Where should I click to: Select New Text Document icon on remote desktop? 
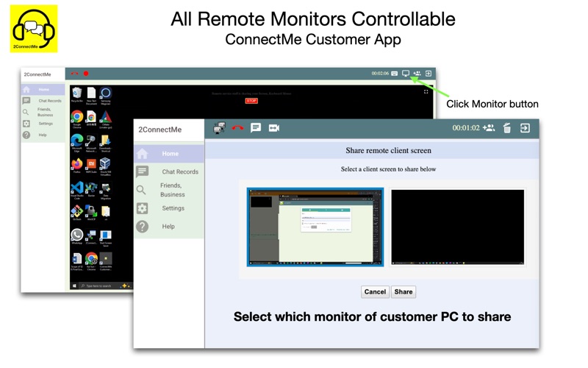tap(91, 96)
